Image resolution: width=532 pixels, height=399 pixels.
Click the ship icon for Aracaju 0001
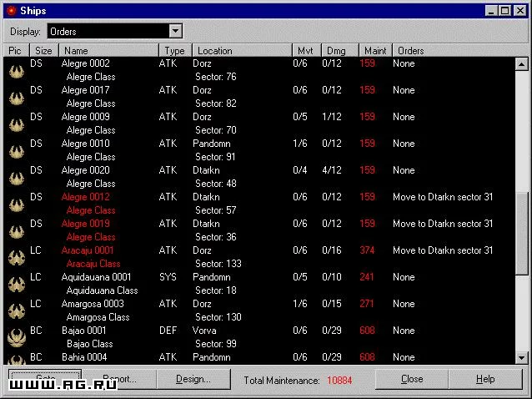click(x=17, y=258)
